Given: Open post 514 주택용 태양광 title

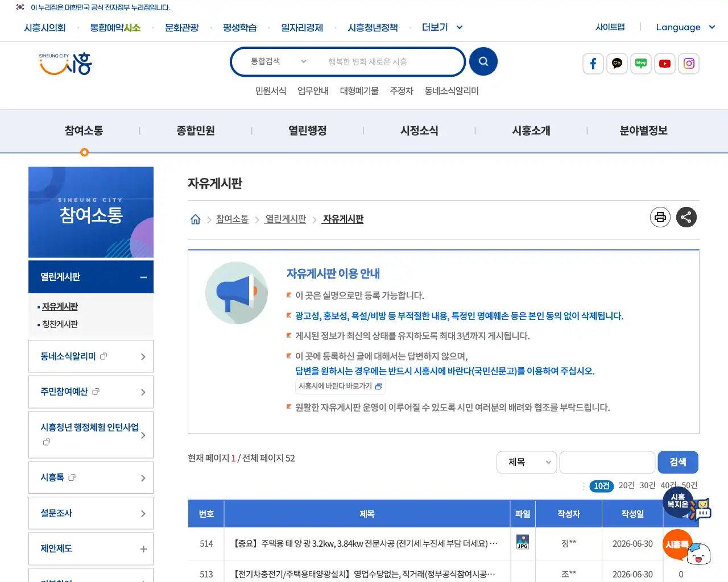Looking at the screenshot, I should [366, 544].
